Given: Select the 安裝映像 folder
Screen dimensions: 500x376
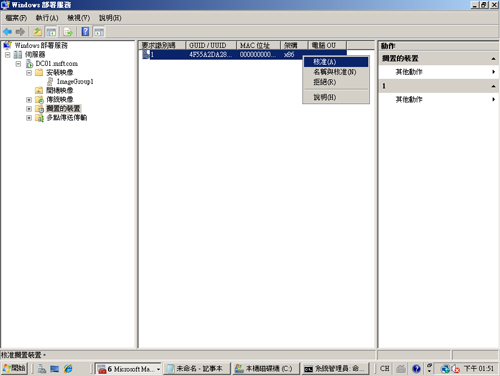Looking at the screenshot, I should point(60,72).
